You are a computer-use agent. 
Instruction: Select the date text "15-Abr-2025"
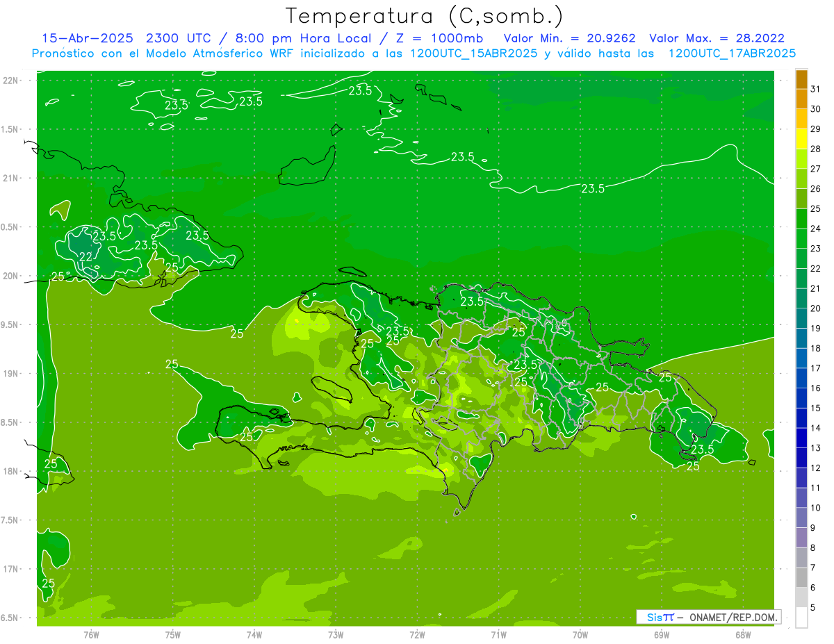(88, 38)
